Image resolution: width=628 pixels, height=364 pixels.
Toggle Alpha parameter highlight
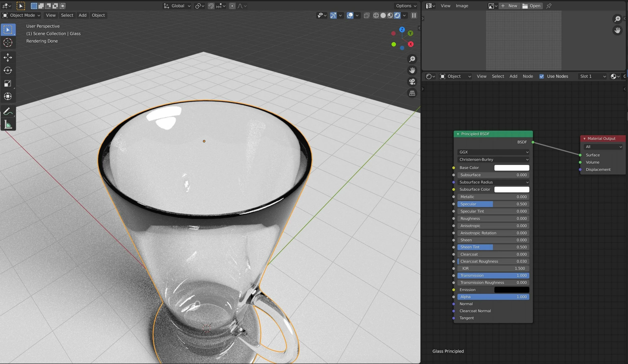coord(493,297)
